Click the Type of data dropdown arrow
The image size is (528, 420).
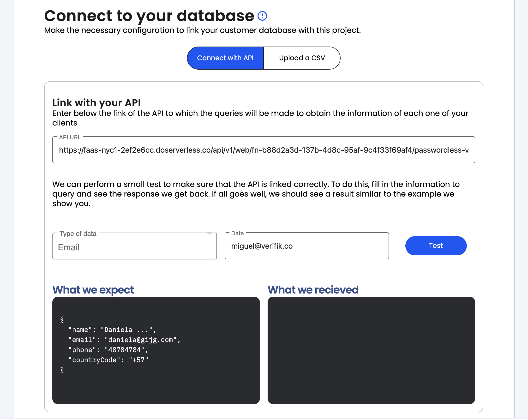pyautogui.click(x=209, y=234)
